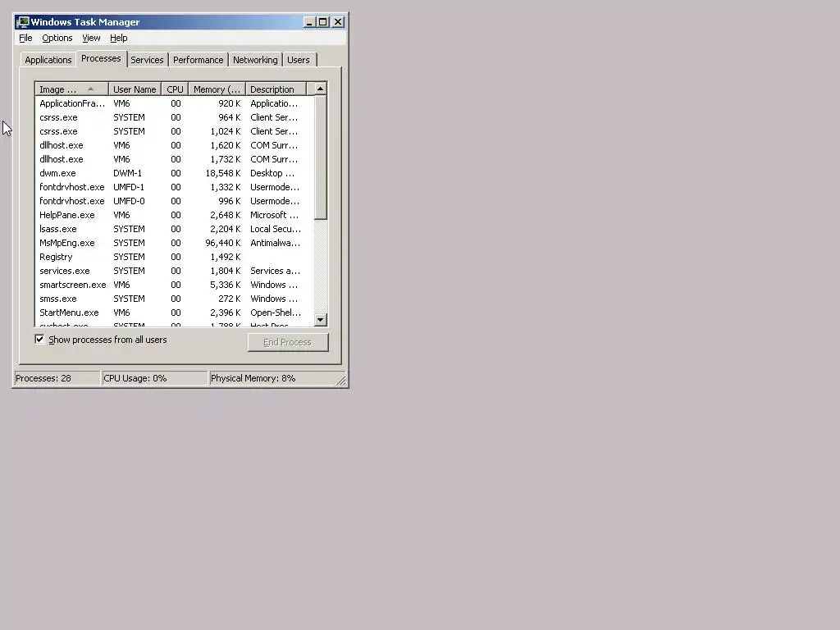Viewport: 840px width, 630px height.
Task: Select the lsass.exe process
Action: [x=174, y=229]
